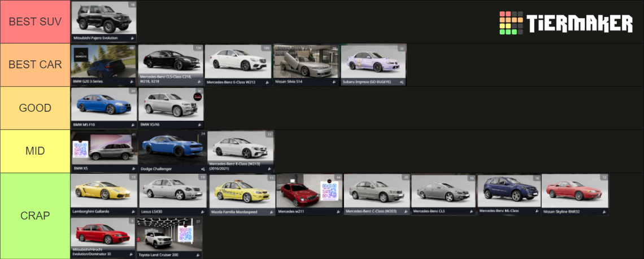Click share icon on Subaru Impreza card
The height and width of the screenshot is (259, 644).
[x=402, y=82]
